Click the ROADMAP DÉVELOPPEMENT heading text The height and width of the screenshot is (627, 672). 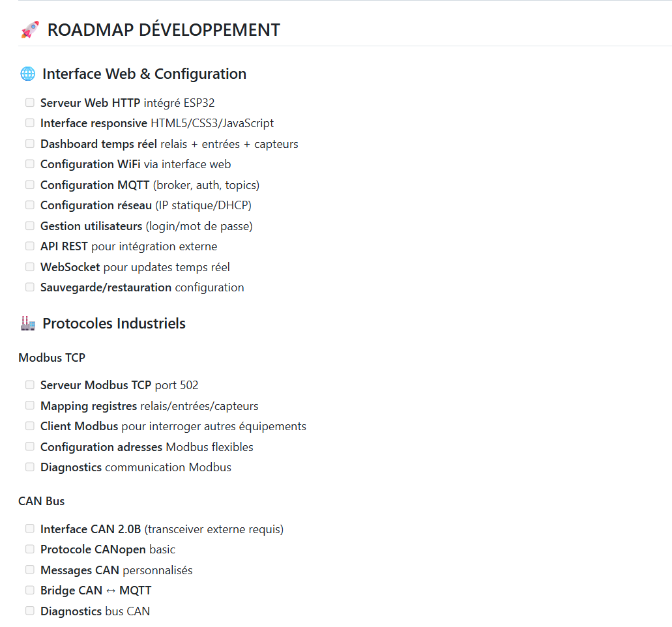(164, 30)
